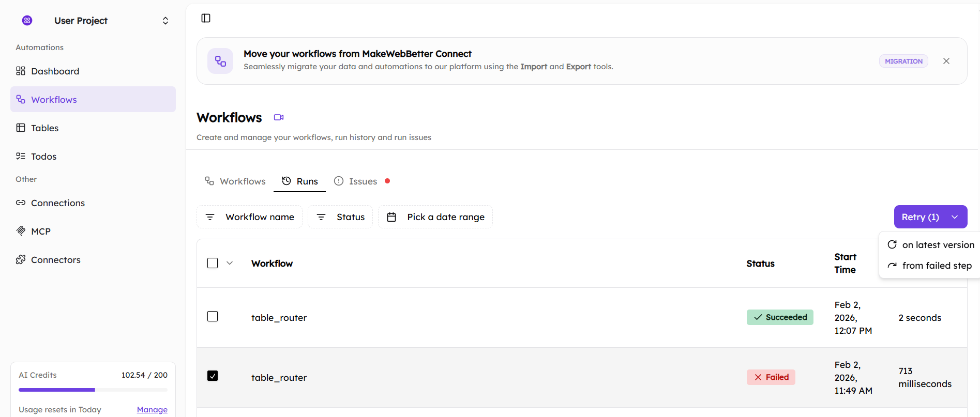Open Dashboard from the sidebar

click(55, 71)
